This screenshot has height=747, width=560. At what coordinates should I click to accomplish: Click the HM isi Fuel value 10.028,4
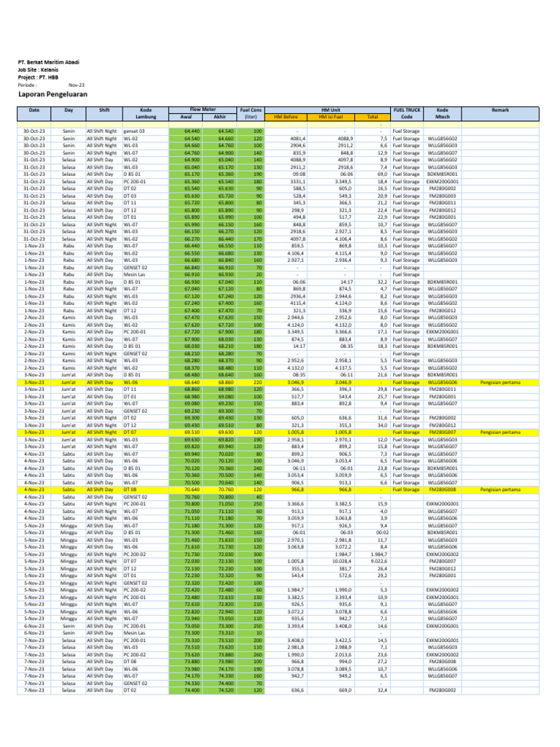click(x=343, y=561)
